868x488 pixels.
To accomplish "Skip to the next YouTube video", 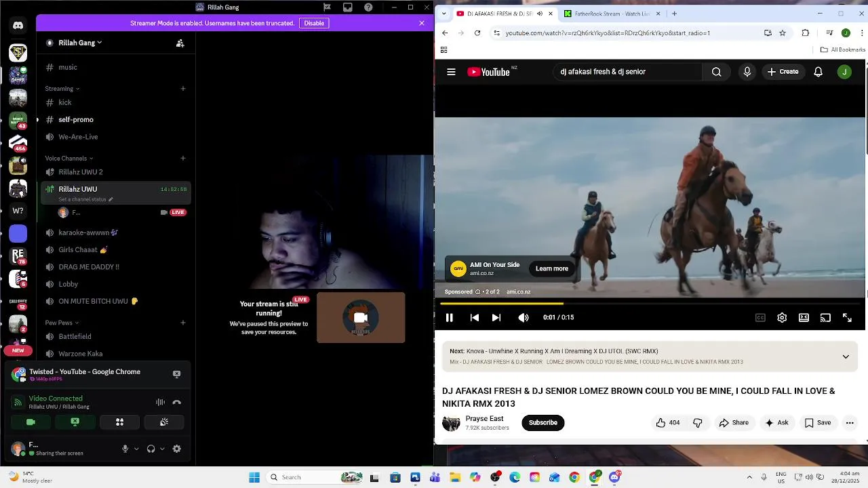I will pyautogui.click(x=496, y=317).
